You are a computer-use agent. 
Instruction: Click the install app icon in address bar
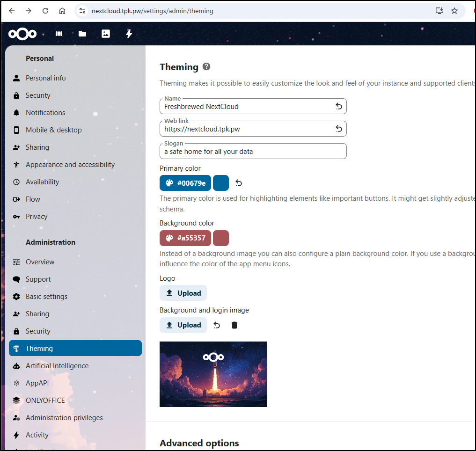pyautogui.click(x=439, y=11)
